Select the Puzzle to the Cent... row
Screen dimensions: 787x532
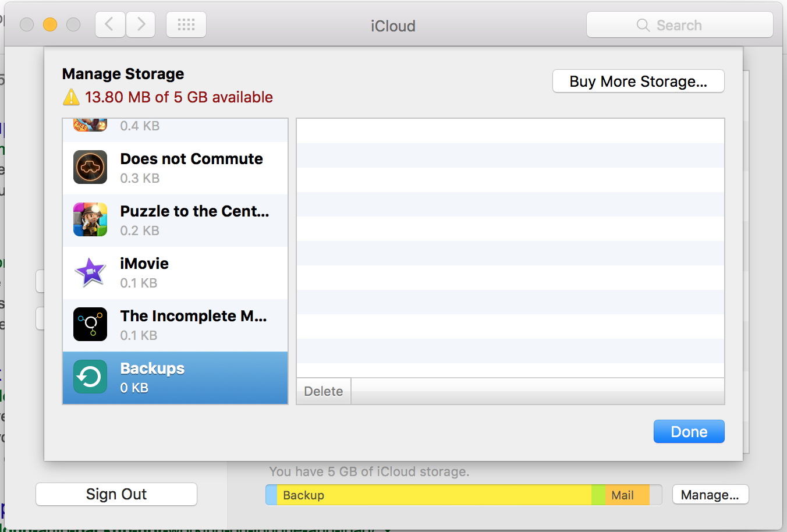(175, 221)
